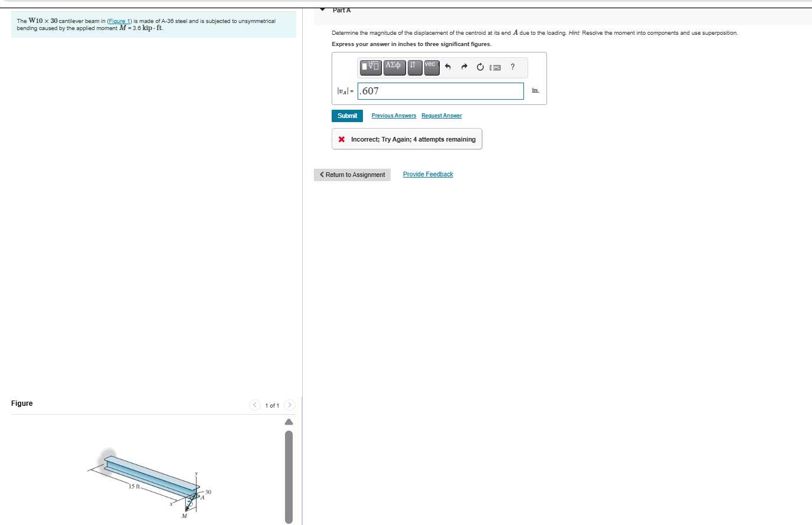Reset the answer field using the reset icon
Viewport: 812px width, 525px height.
click(x=480, y=67)
